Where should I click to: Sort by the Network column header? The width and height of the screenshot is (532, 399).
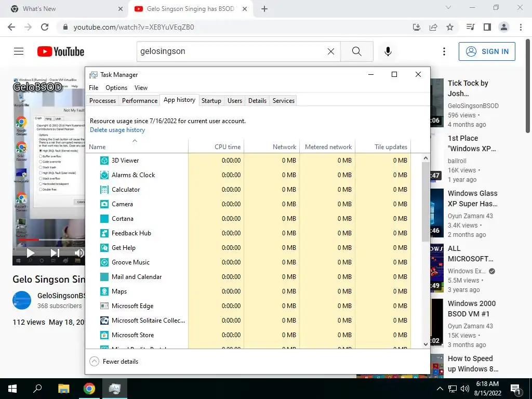272,146
